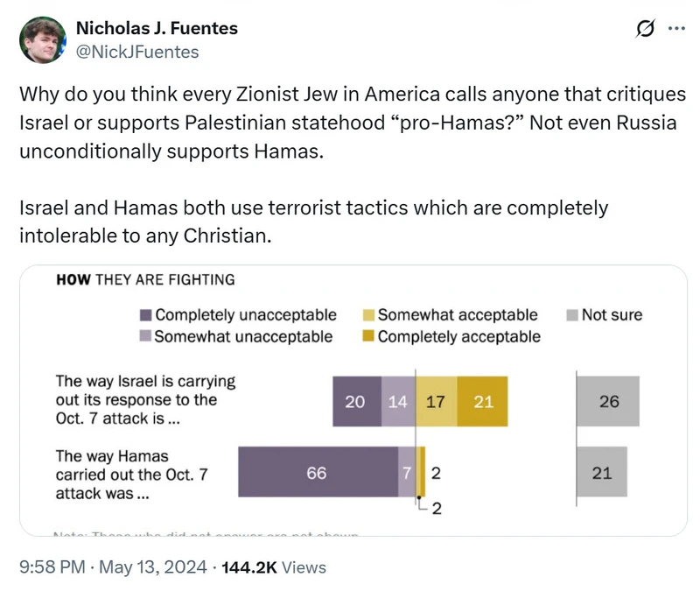Click the tweet text about Palestinian statehood
This screenshot has height=591, width=700.
click(x=350, y=123)
